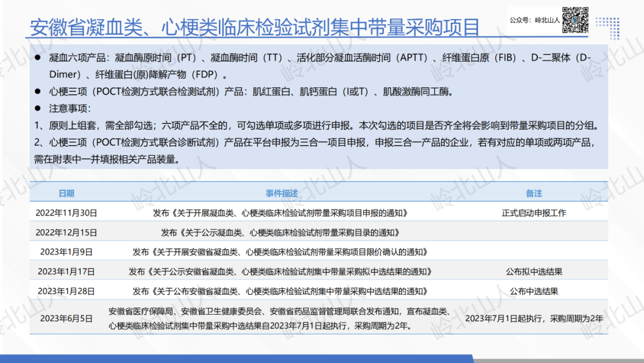Click the 2023年1月28日 event text about 采购中选结果的通知
644x363 pixels.
coord(280,291)
